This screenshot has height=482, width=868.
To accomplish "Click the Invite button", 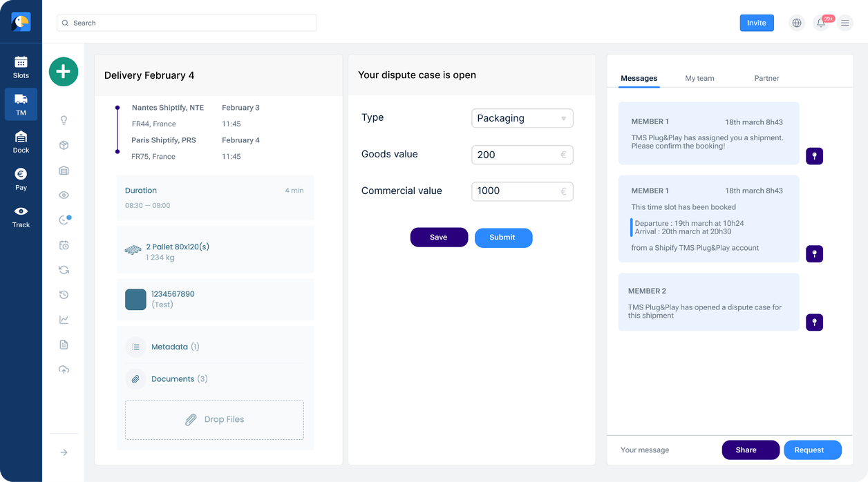I will [757, 23].
